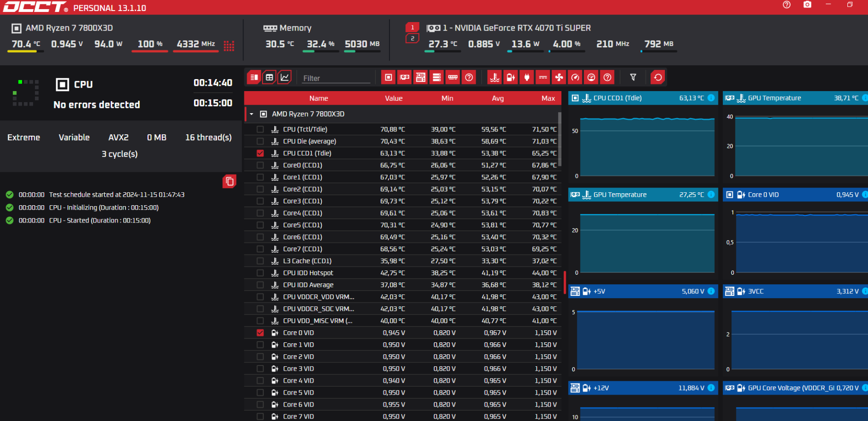Screen dimensions: 868x421
Task: Sort the table by the Value column
Action: [x=394, y=98]
